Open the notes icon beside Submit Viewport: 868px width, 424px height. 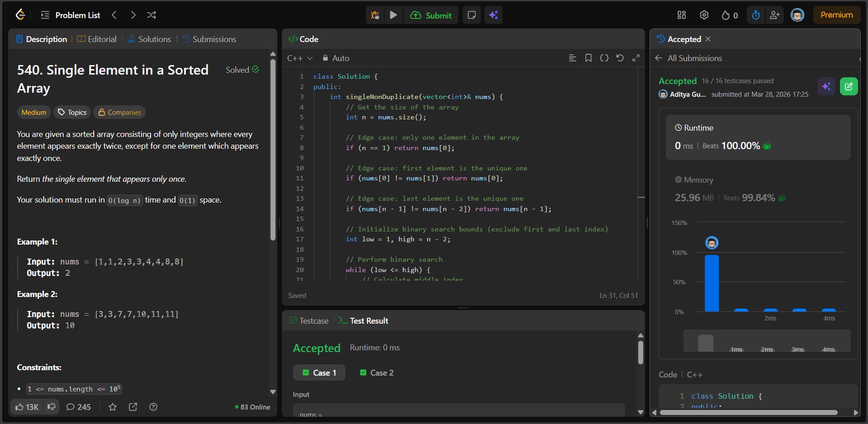point(471,15)
